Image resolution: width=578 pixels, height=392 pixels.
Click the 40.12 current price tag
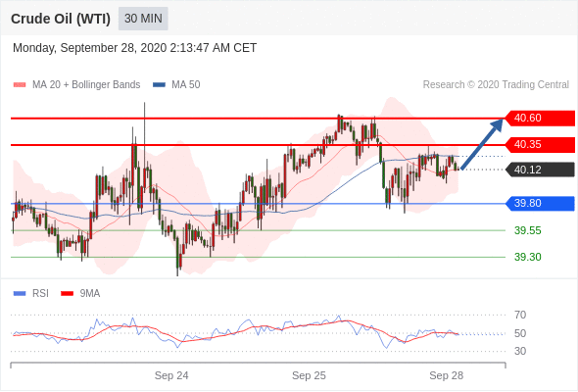tap(540, 170)
